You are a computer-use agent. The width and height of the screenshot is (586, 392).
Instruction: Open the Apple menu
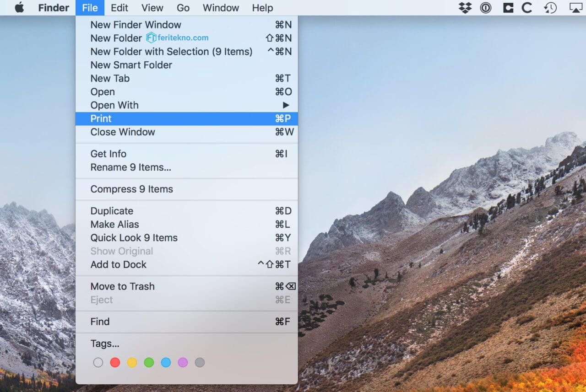[19, 8]
